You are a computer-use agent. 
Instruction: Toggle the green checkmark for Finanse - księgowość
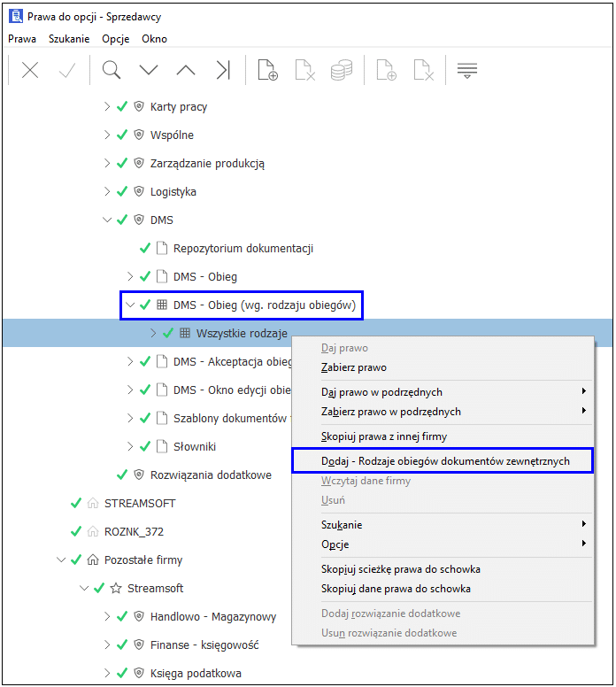(x=122, y=645)
